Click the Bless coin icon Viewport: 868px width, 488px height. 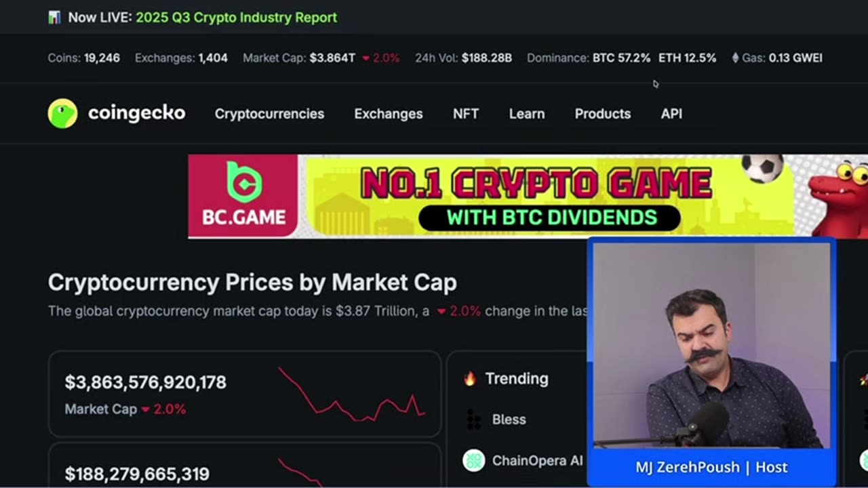tap(474, 420)
